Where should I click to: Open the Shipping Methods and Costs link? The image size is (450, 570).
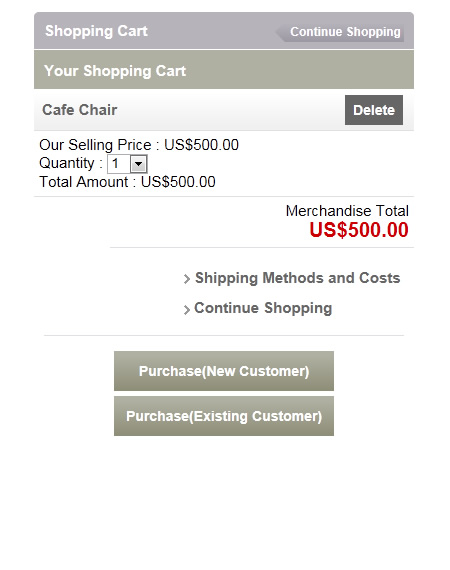click(297, 278)
